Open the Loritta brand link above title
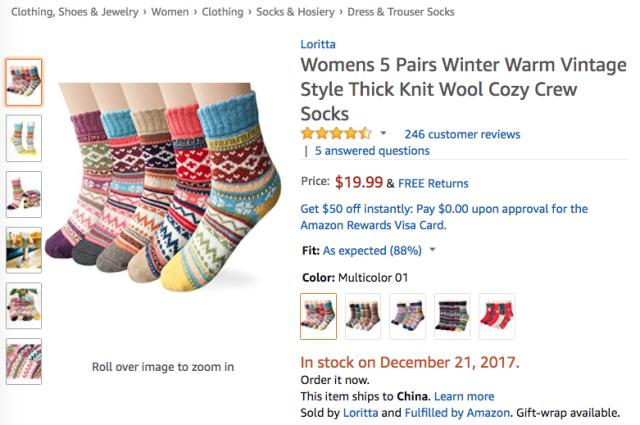Screen dimensions: 640x425 pyautogui.click(x=319, y=44)
